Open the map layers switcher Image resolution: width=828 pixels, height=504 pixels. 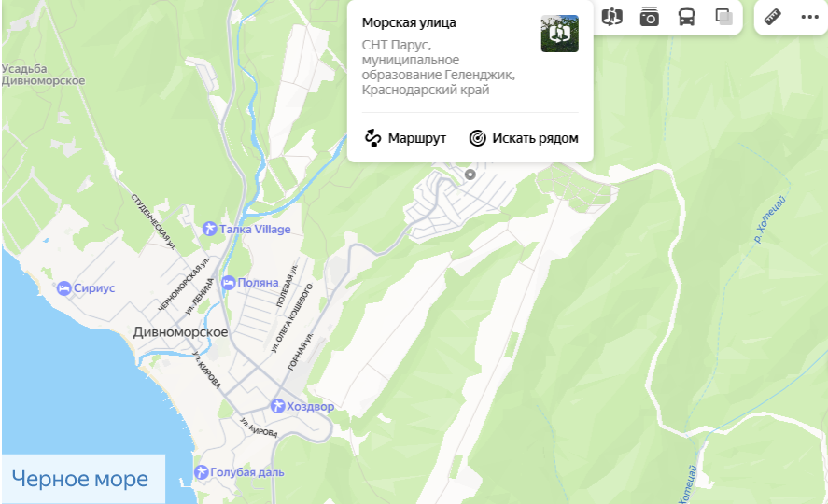click(723, 17)
